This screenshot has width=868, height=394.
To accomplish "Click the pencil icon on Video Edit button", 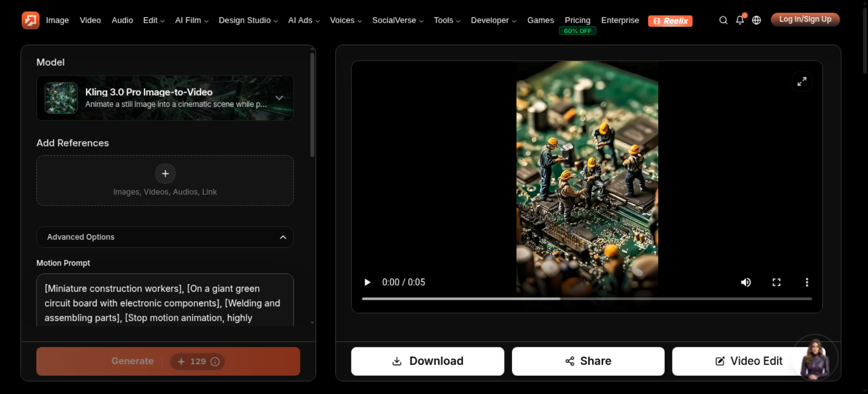I will click(x=720, y=361).
